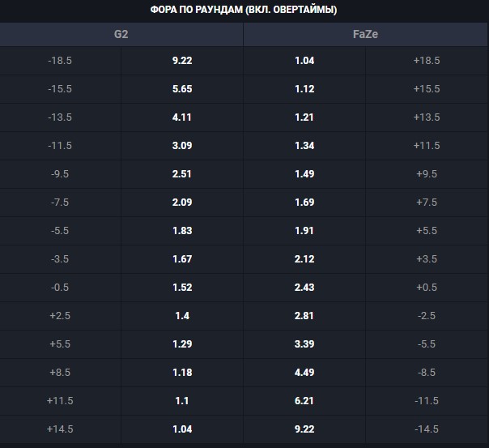Pick G2 +8.5 odds 1.18
Viewport: 489px width, 448px height.
[182, 373]
